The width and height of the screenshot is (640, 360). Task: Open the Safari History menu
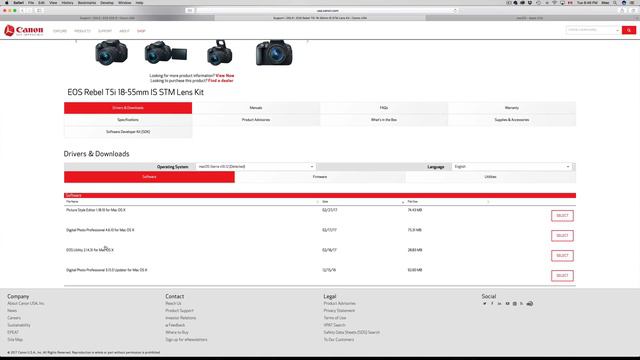(67, 2)
